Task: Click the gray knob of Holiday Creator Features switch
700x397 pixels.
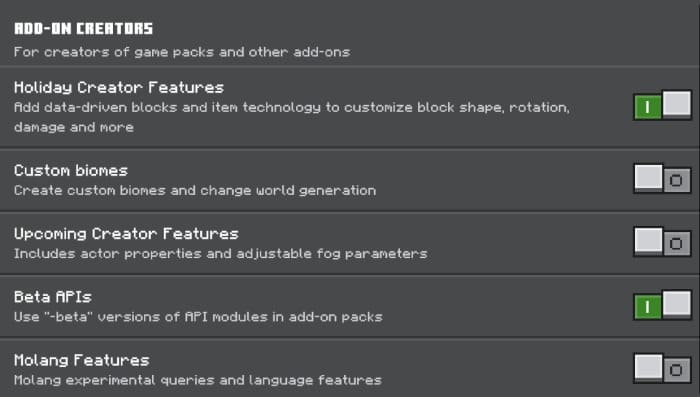Action: [677, 104]
